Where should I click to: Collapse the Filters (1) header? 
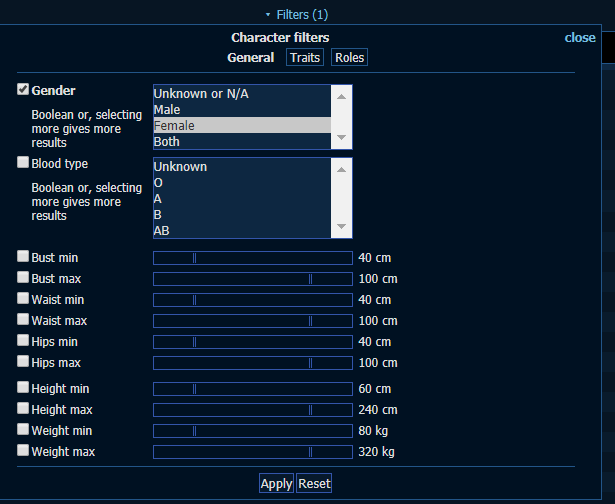click(x=296, y=15)
